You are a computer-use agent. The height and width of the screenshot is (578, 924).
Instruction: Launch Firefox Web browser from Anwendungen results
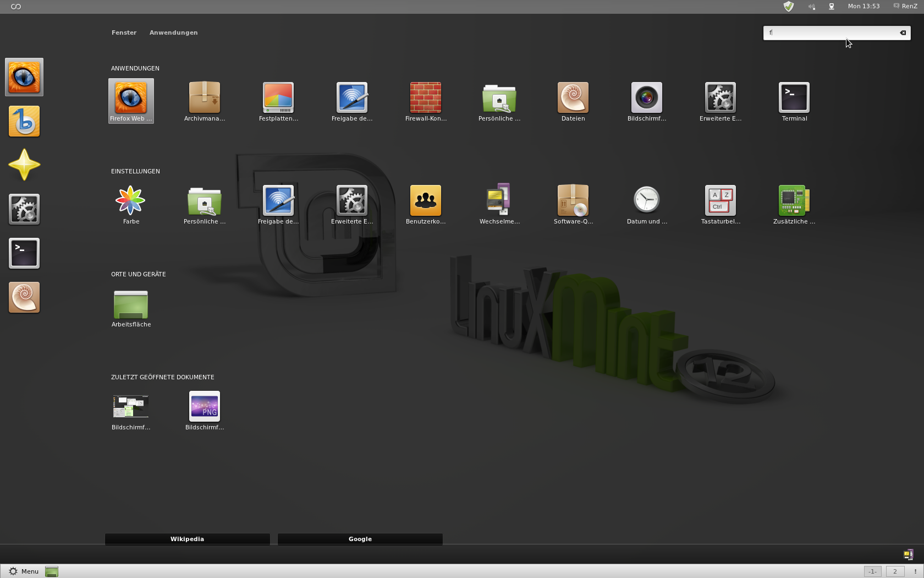tap(131, 101)
